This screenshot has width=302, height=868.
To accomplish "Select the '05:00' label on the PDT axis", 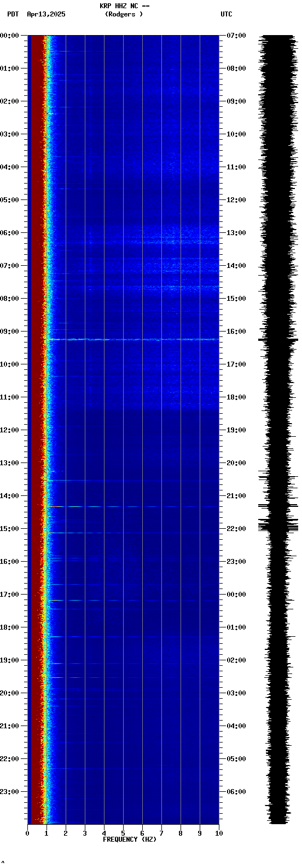I will point(9,200).
